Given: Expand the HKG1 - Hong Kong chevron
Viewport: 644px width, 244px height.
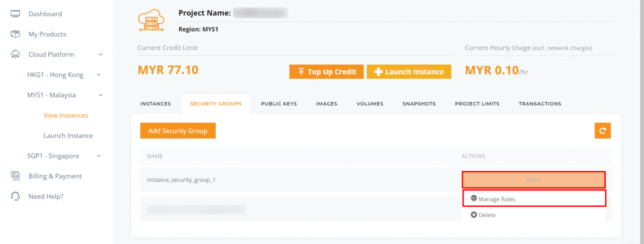Looking at the screenshot, I should (99, 75).
